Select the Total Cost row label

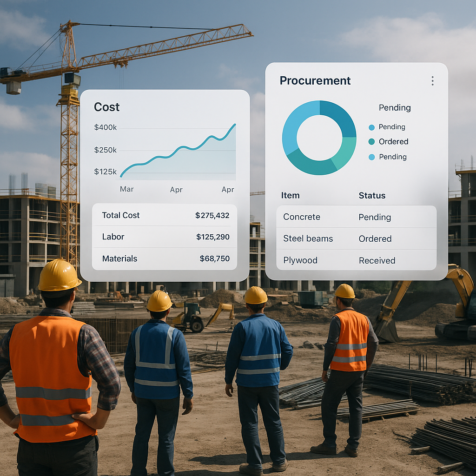(x=120, y=215)
